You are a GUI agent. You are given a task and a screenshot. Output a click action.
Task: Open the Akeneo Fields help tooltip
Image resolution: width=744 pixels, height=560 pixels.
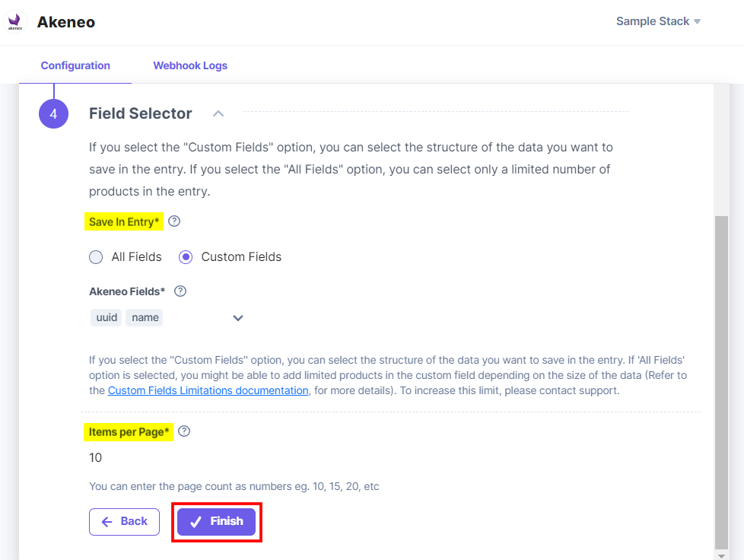tap(180, 291)
